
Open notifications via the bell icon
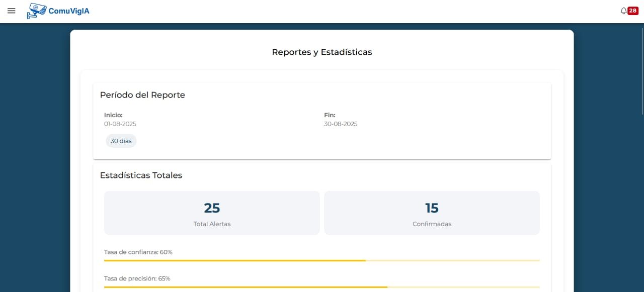click(x=623, y=11)
